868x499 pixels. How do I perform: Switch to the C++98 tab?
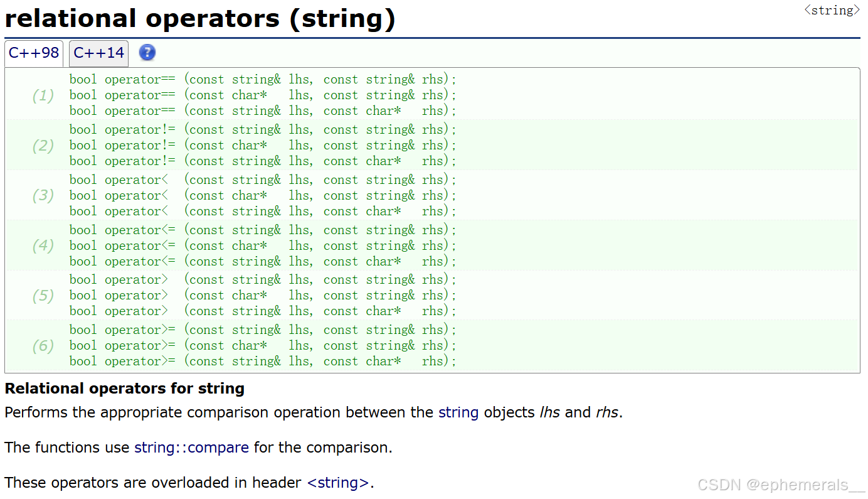click(x=34, y=53)
